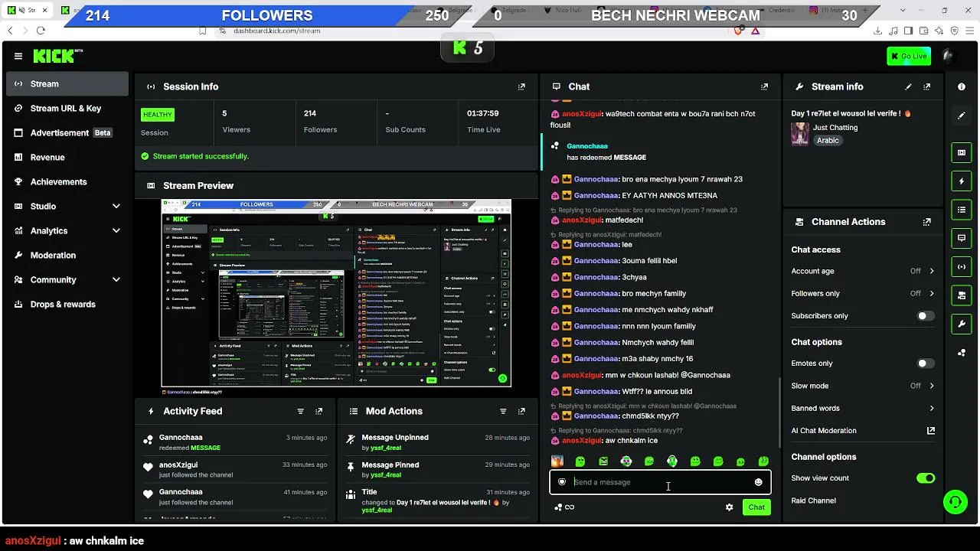Edit stream info with the pencil icon
This screenshot has width=980, height=551.
coord(908,87)
